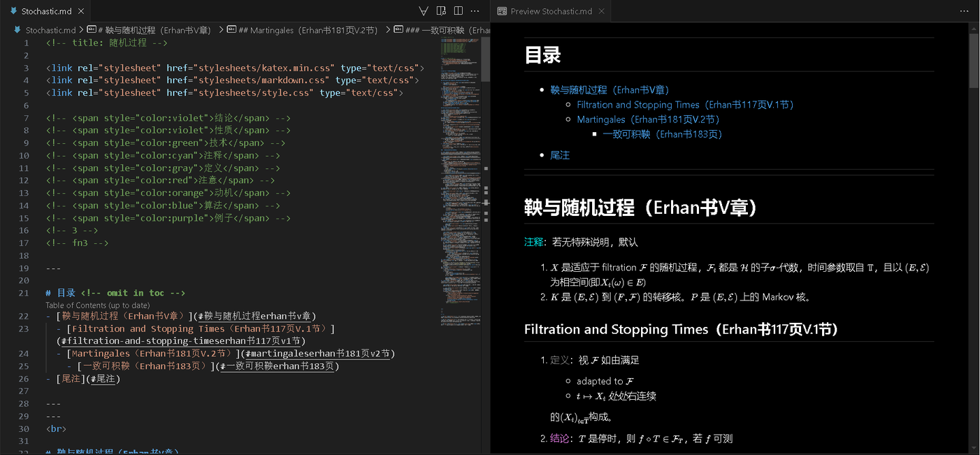
Task: Click the color:red 注意 comment line
Action: 160,181
